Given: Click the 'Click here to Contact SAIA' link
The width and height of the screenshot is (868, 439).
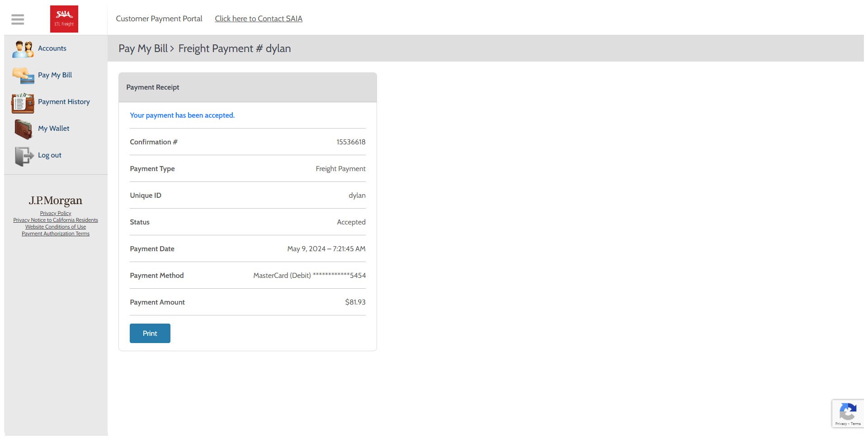Looking at the screenshot, I should [259, 19].
